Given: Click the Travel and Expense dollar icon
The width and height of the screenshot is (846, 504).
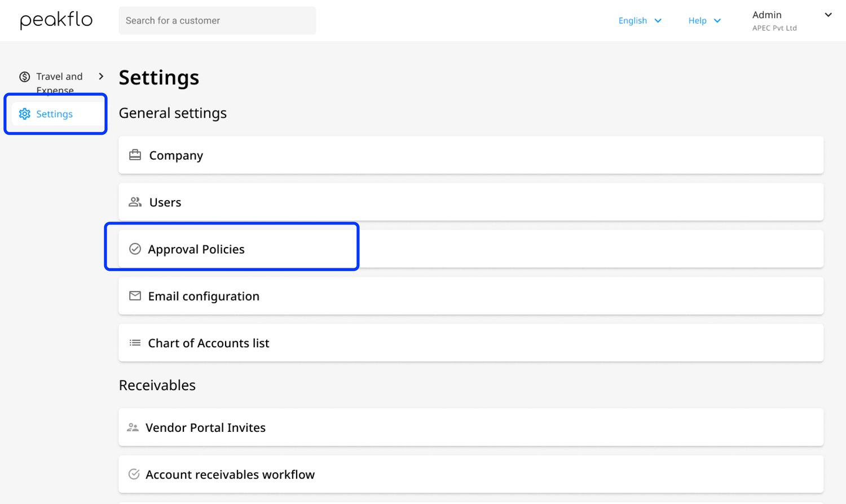Looking at the screenshot, I should (x=25, y=77).
